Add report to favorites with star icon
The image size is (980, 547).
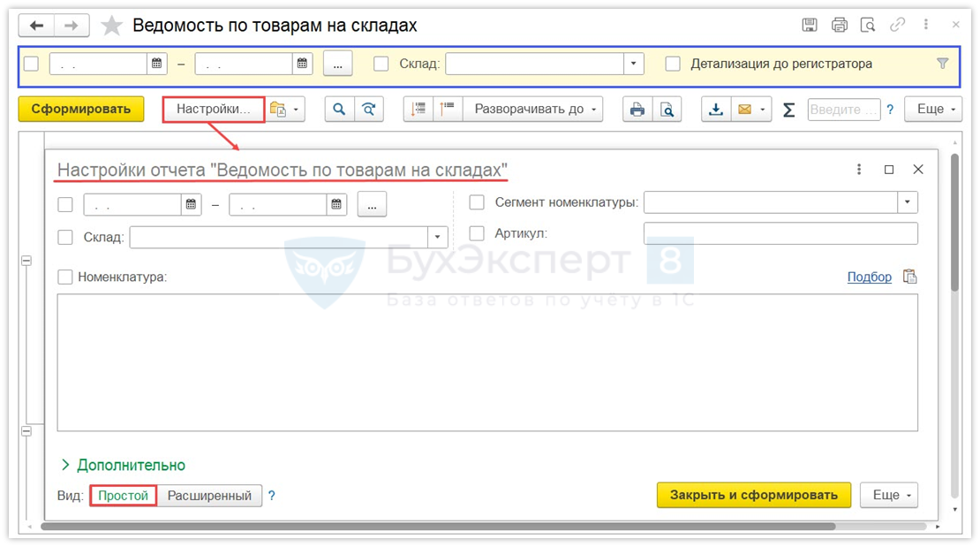click(112, 26)
